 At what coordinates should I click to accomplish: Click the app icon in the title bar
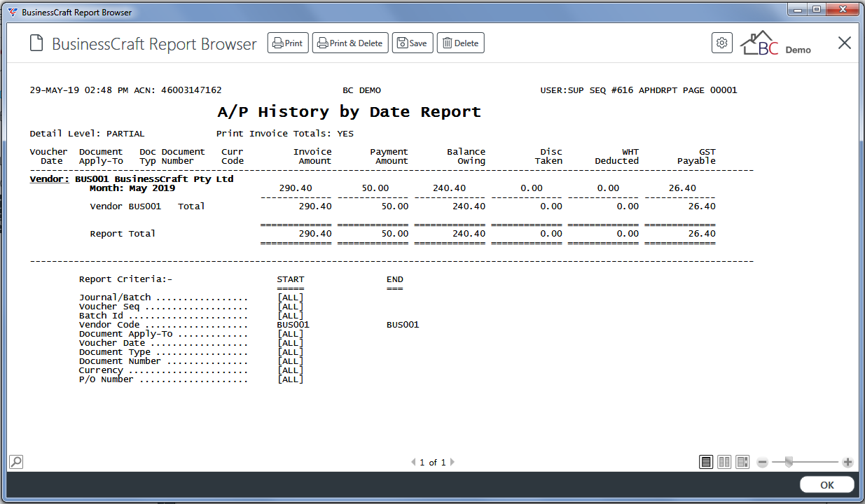[13, 12]
